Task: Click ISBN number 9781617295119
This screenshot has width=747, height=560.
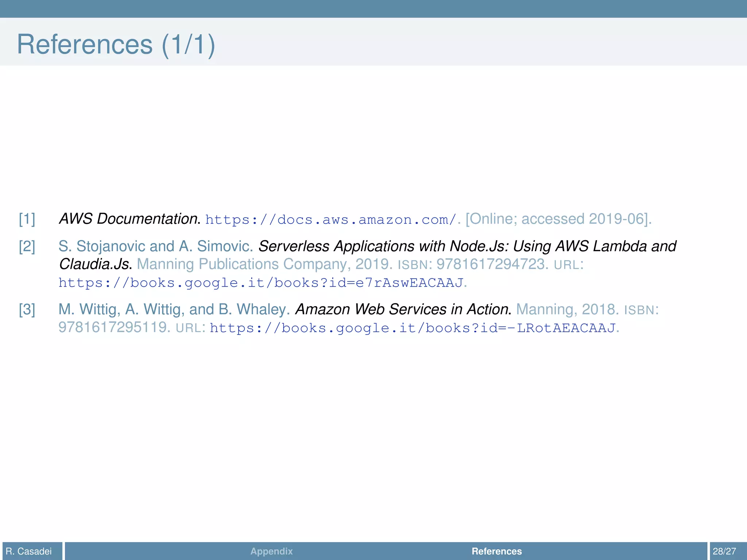Action: point(113,327)
